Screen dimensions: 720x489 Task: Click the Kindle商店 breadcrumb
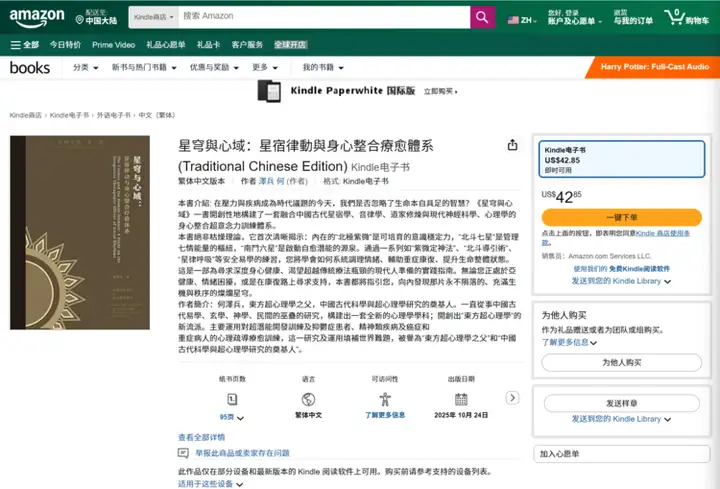click(x=26, y=115)
